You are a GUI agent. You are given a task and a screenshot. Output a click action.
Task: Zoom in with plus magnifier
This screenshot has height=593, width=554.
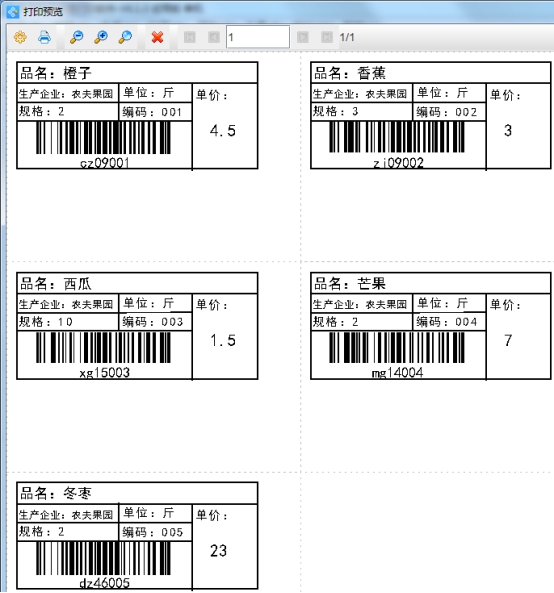(x=101, y=37)
